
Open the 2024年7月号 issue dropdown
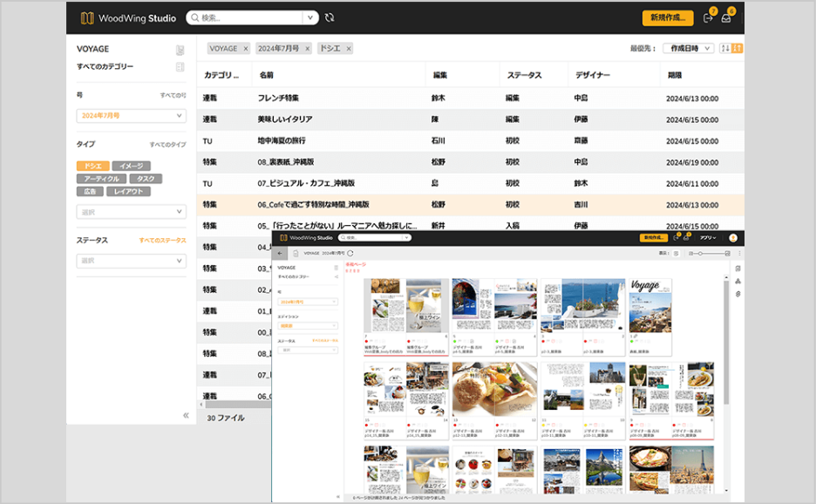(x=131, y=115)
